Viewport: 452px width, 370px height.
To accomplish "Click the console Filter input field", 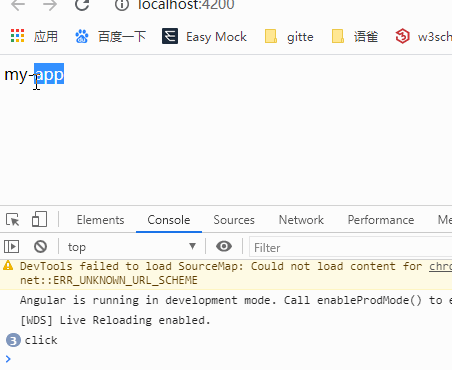I will (x=351, y=248).
